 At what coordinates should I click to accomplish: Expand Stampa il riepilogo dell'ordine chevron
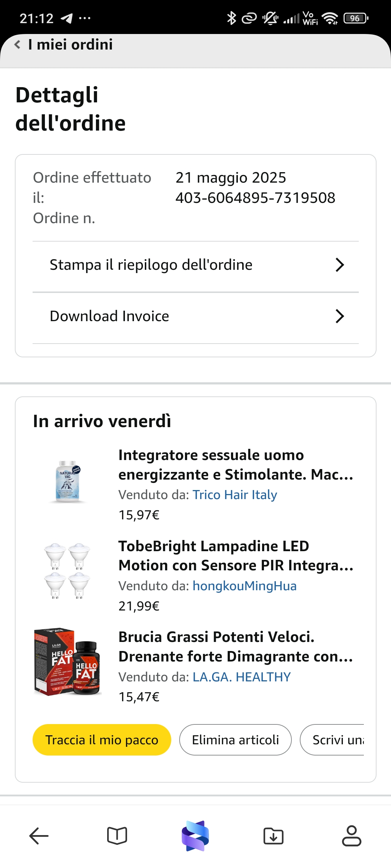click(340, 265)
